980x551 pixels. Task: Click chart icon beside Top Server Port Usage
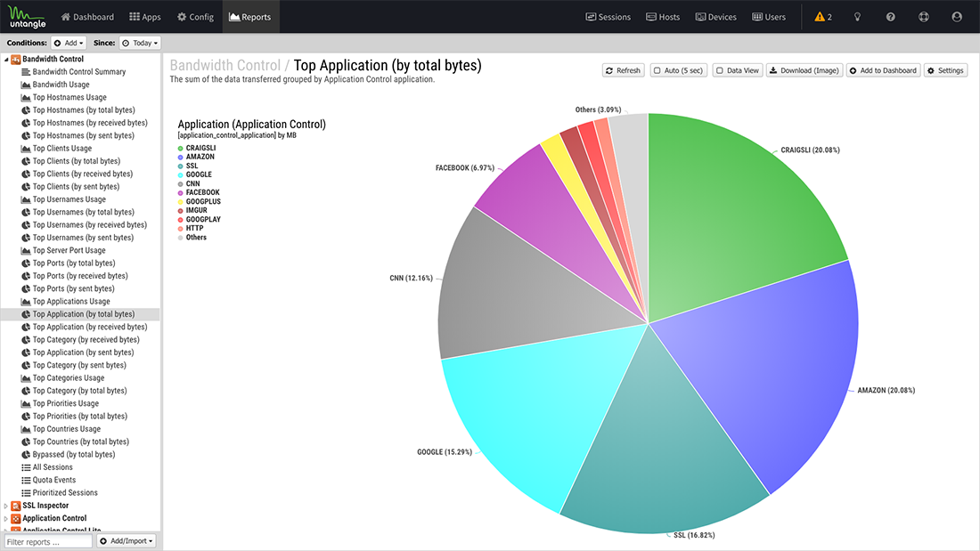pos(26,250)
